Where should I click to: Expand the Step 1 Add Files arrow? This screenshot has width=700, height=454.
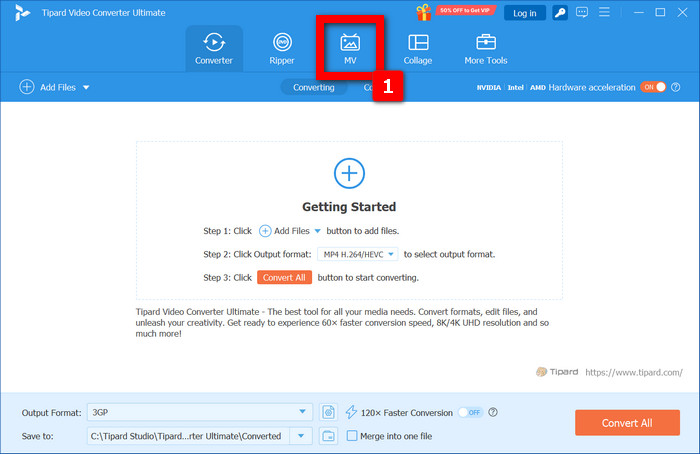point(317,231)
